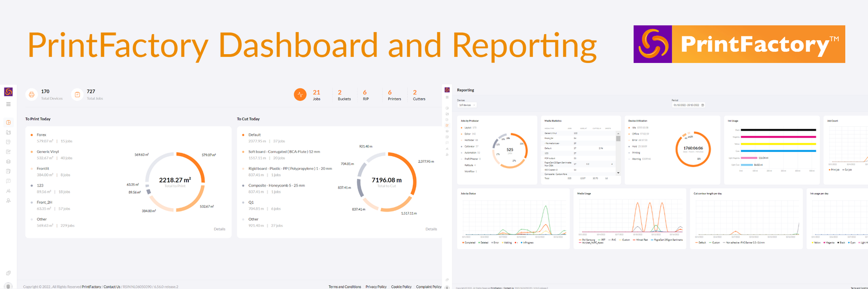Click the Device Utilization card title
The width and height of the screenshot is (868, 289).
[637, 121]
